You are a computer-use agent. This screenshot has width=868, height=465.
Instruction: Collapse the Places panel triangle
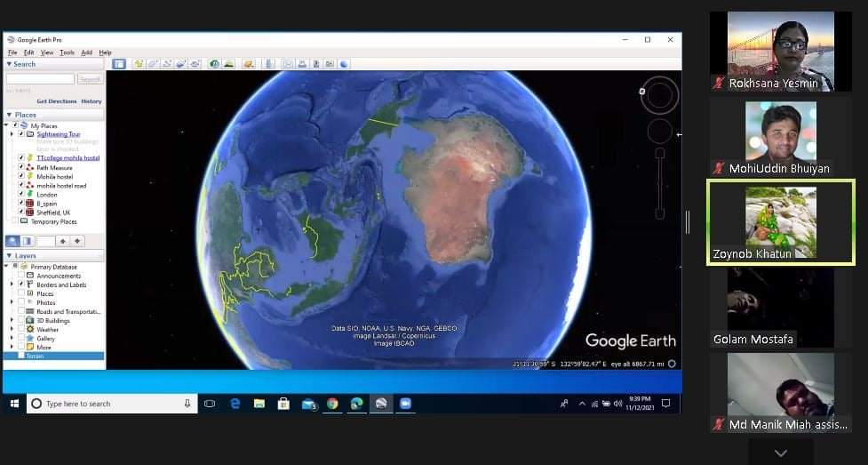pos(9,115)
